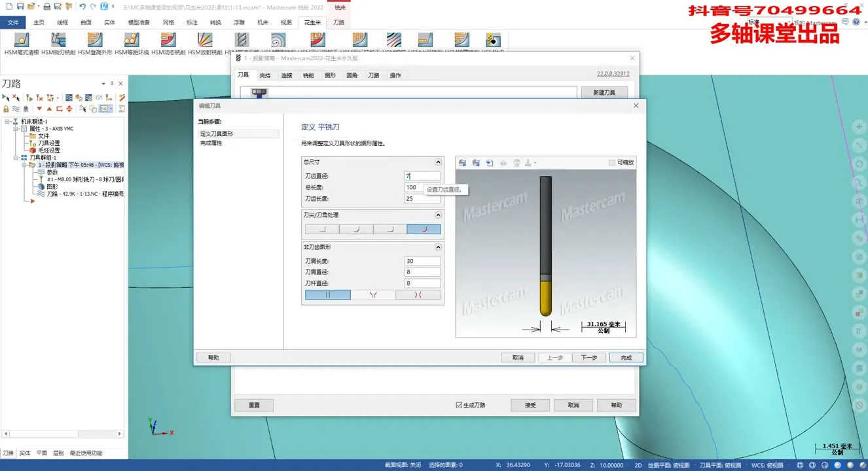This screenshot has height=471, width=868.
Task: Open the 文件 menu
Action: [x=13, y=22]
